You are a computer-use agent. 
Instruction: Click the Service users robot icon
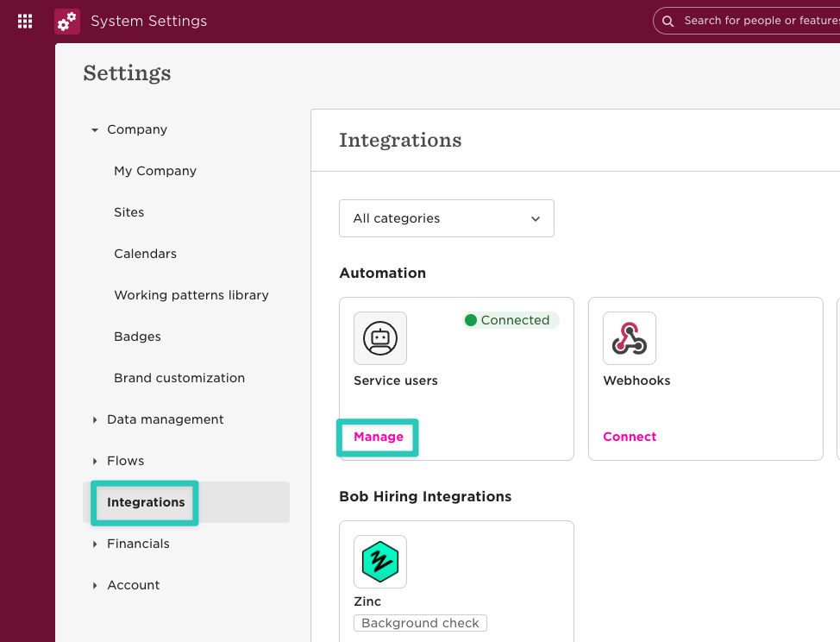380,338
